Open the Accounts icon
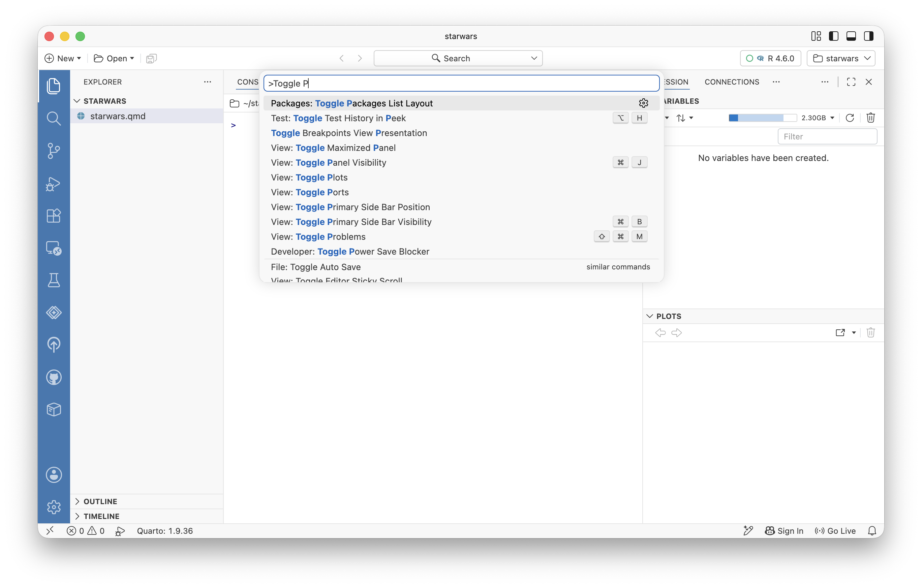The width and height of the screenshot is (922, 588). 54,475
